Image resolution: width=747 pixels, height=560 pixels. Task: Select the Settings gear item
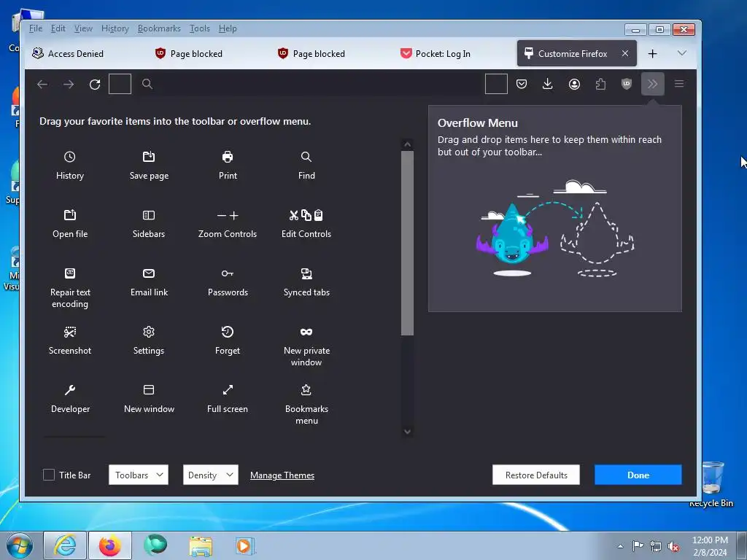point(149,341)
